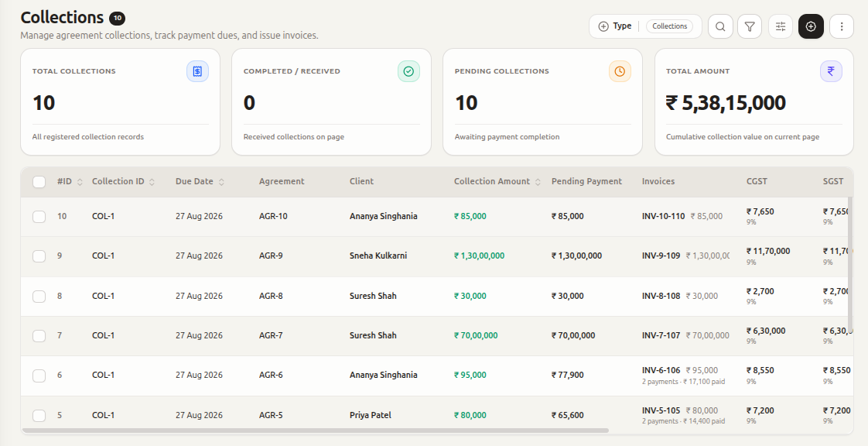This screenshot has width=868, height=446.
Task: Click the COL-1 ID in row 7
Action: [x=103, y=335]
